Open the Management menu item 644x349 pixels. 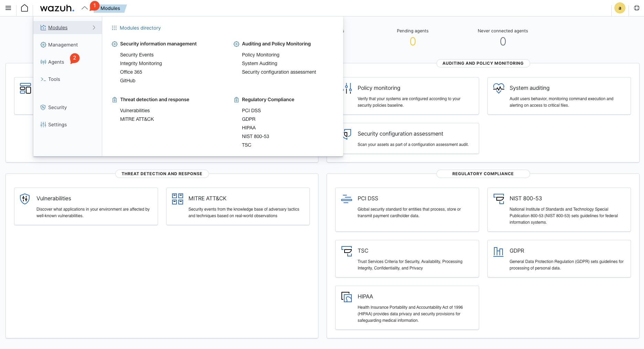(63, 45)
